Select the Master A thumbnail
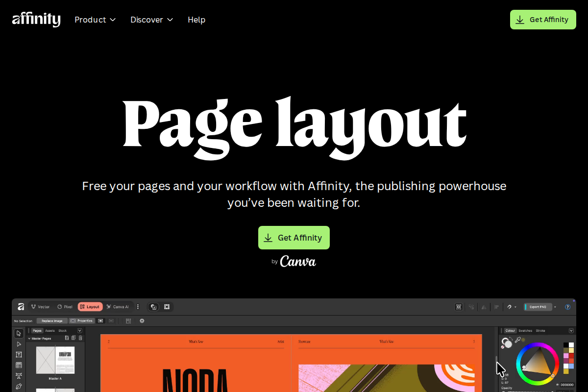 55,360
